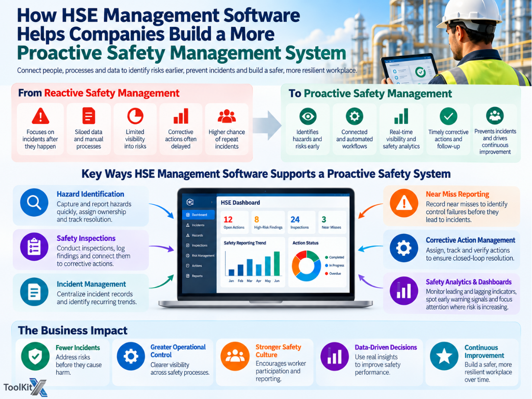Click the green Jun bar in the trend chart
This screenshot has height=399, width=532.
tap(277, 264)
